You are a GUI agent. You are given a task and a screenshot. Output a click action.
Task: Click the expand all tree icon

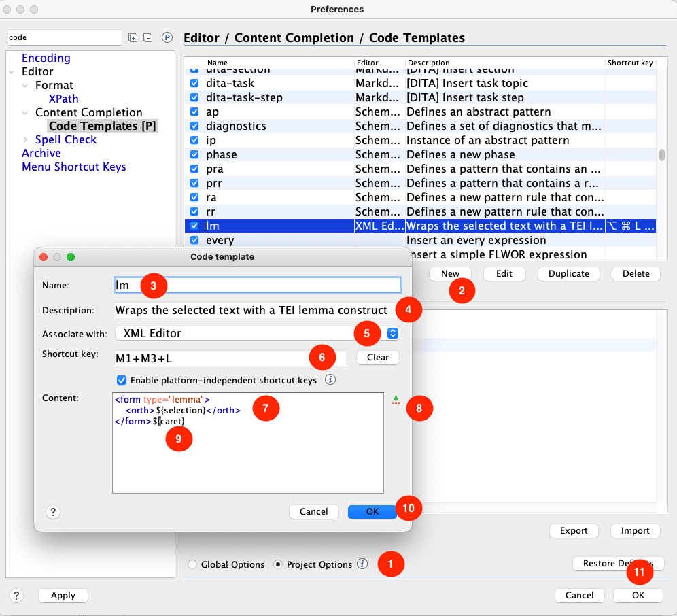(x=133, y=38)
